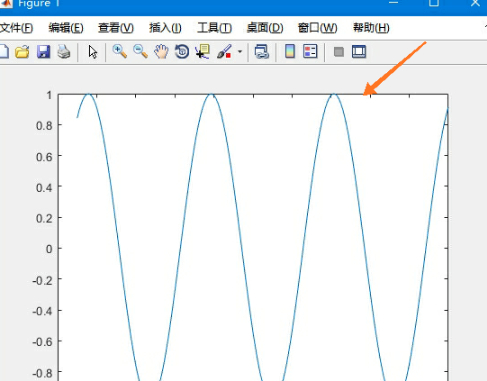Click the y-axis label 0.4
The width and height of the screenshot is (487, 381).
44,188
